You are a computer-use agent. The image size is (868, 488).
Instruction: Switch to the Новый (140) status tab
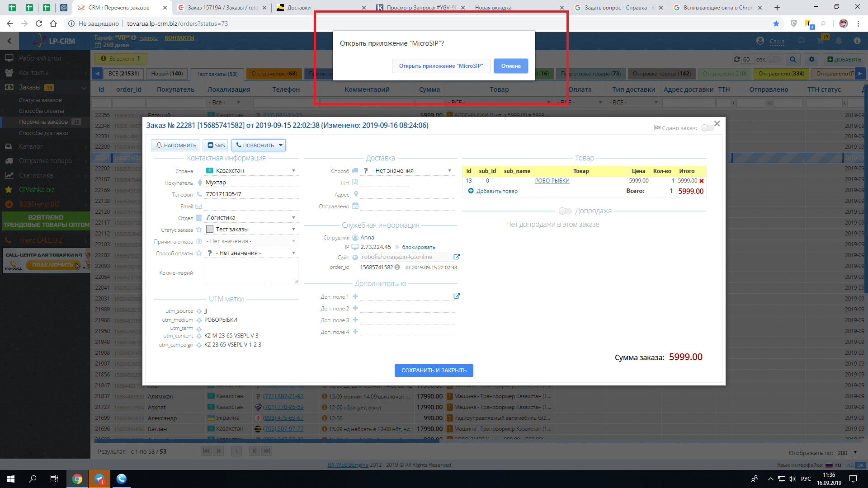click(x=167, y=74)
